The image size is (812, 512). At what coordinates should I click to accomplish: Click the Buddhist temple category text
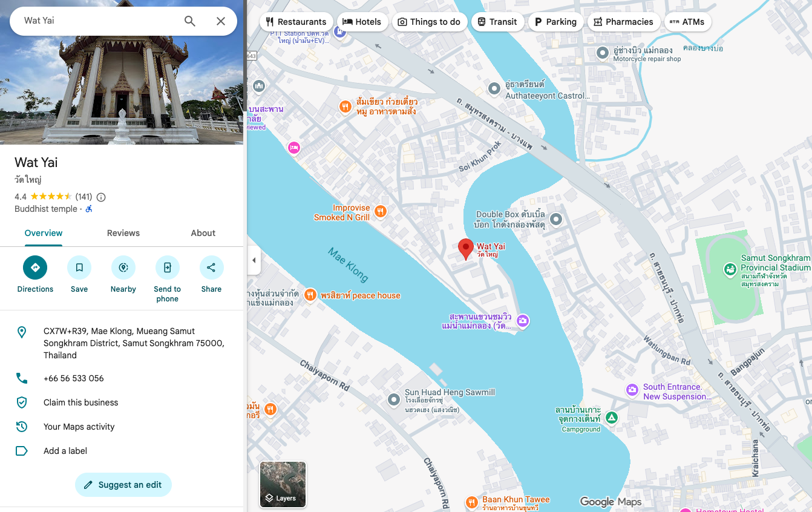point(46,209)
